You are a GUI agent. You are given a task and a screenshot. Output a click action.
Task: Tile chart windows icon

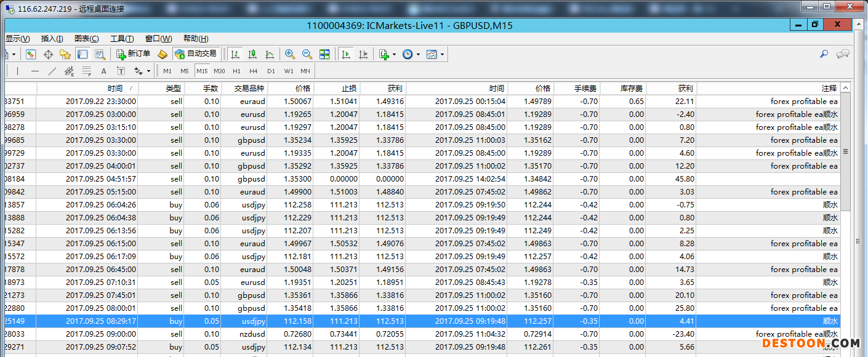(324, 54)
